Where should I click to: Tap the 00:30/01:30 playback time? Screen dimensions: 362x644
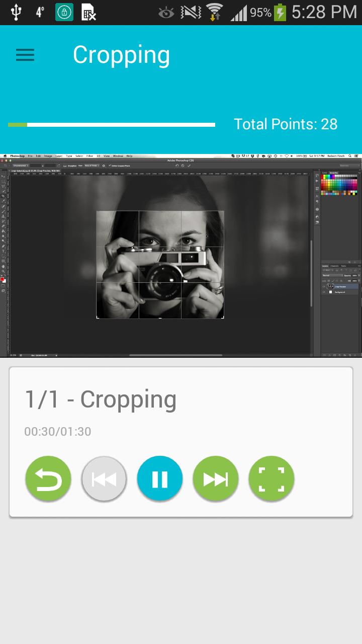(x=58, y=432)
